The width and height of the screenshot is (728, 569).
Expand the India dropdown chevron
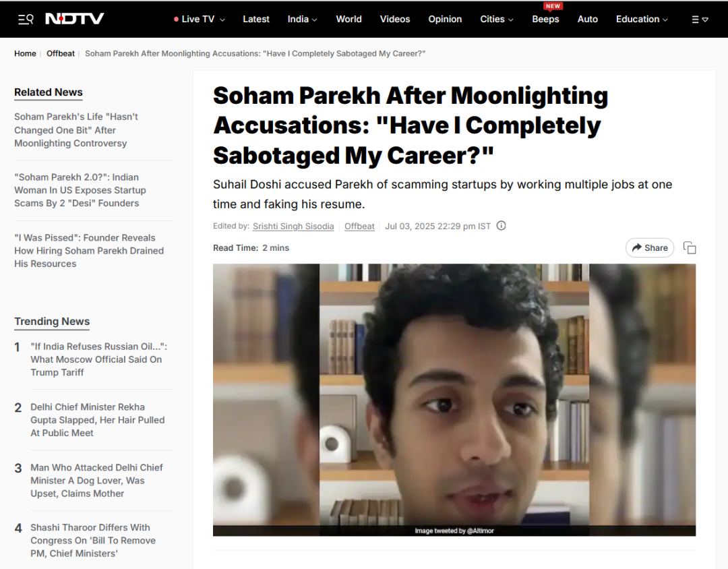pyautogui.click(x=314, y=20)
